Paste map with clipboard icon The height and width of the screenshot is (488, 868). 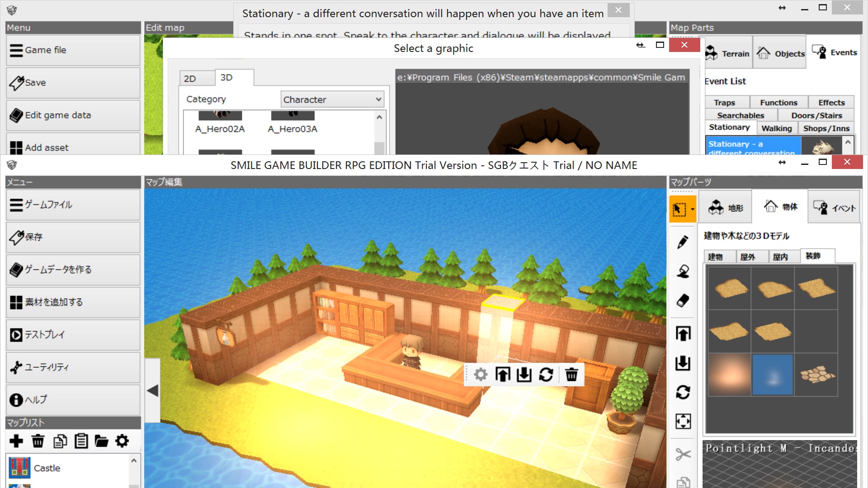point(81,441)
